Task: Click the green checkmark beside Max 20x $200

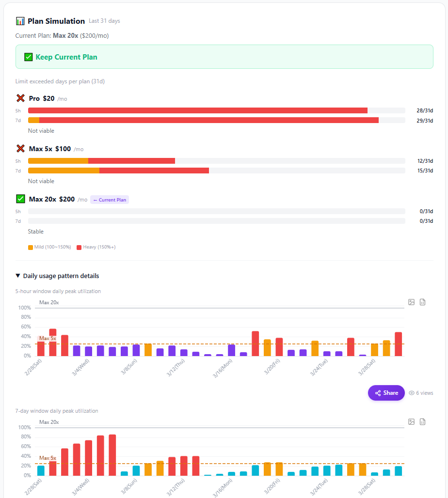Action: pos(20,199)
